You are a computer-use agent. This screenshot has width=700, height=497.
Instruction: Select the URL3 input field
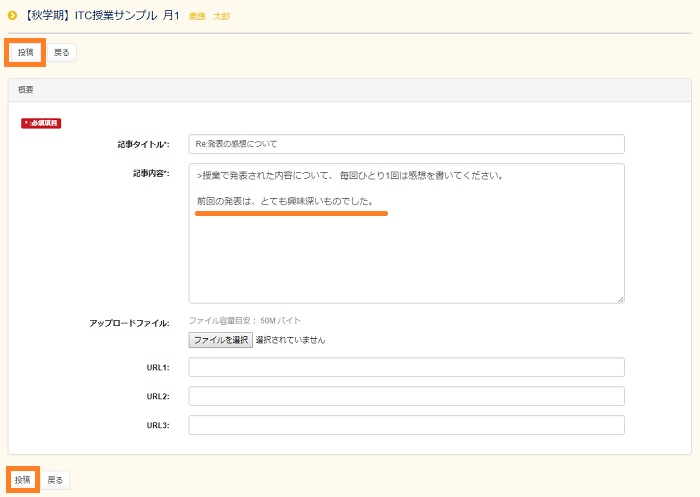click(406, 425)
